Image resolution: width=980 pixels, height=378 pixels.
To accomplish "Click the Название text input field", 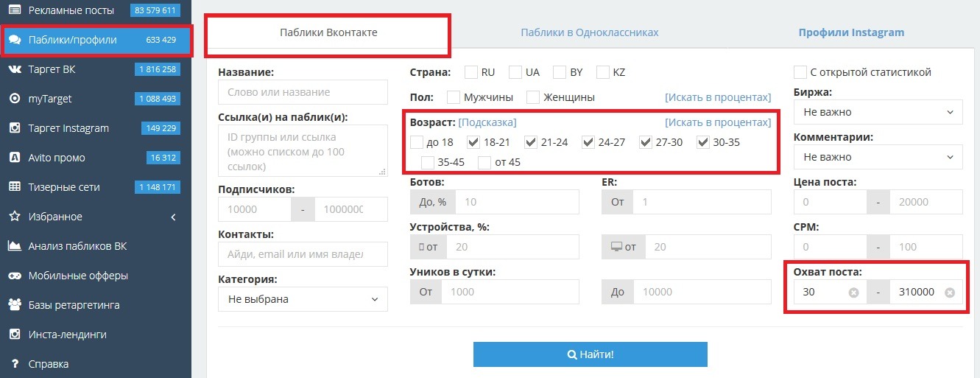I will click(303, 92).
